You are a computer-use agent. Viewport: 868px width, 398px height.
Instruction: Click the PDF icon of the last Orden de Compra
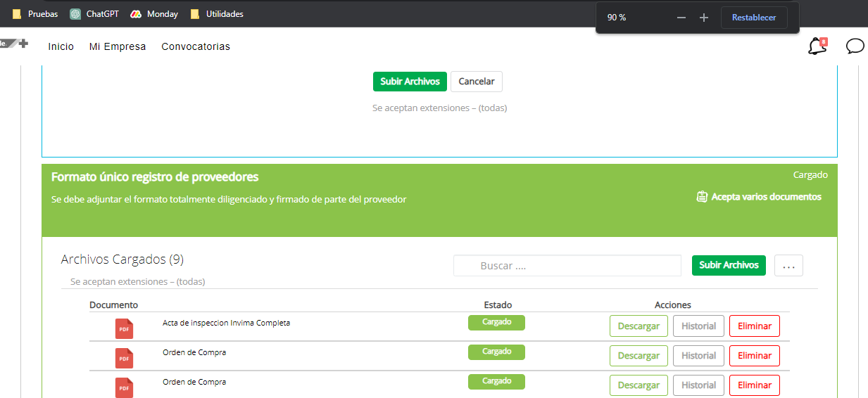tap(124, 387)
